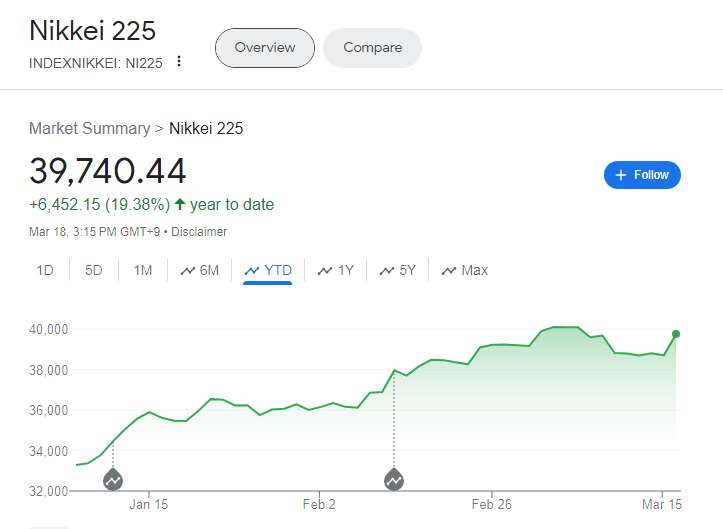
Task: Select the Overview tab
Action: [x=265, y=48]
